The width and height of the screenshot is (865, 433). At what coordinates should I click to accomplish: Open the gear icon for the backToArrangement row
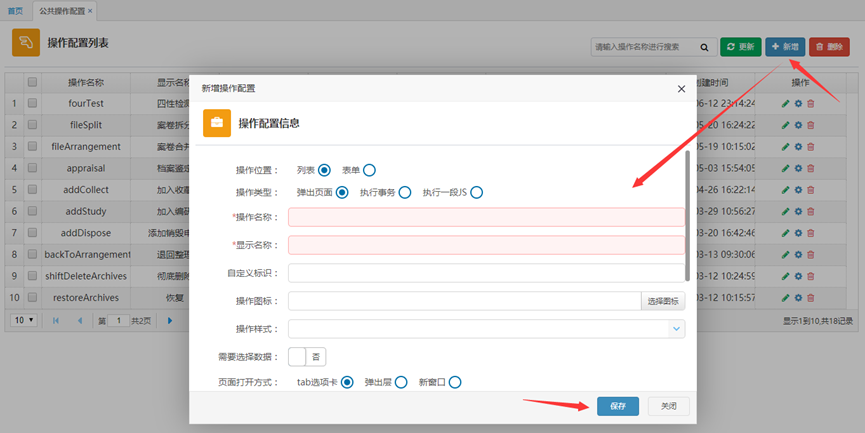798,254
